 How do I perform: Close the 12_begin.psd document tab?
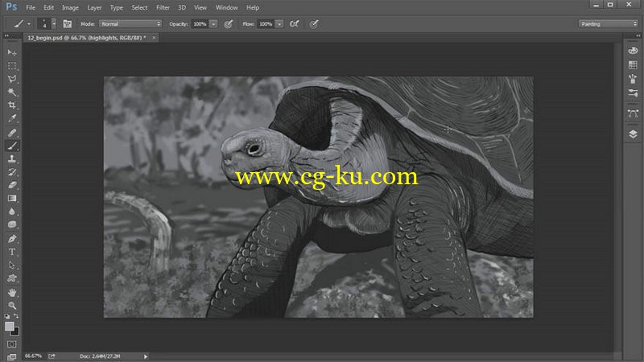pyautogui.click(x=154, y=38)
